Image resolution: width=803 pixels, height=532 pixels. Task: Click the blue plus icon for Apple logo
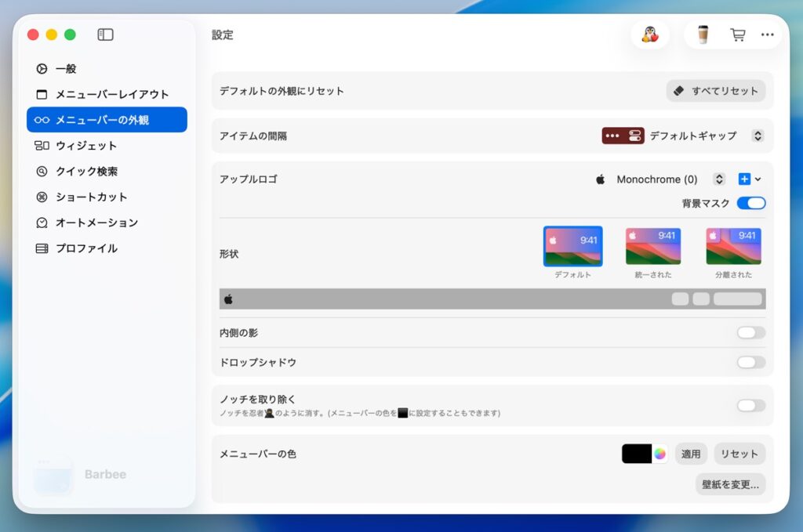pos(745,179)
